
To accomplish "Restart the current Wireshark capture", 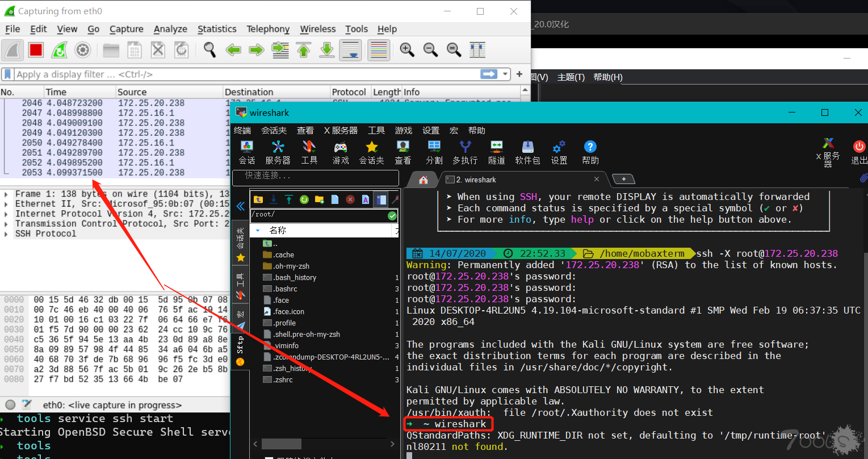I will click(x=59, y=50).
